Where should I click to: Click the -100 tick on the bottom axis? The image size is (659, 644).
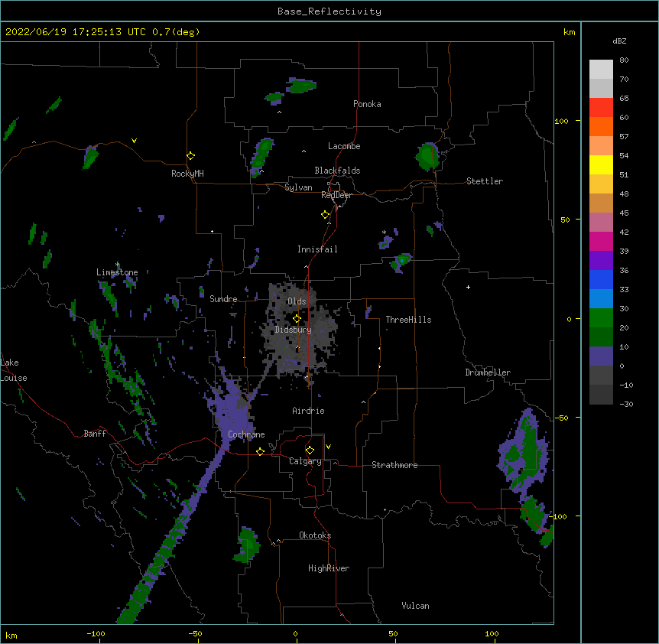pos(96,634)
